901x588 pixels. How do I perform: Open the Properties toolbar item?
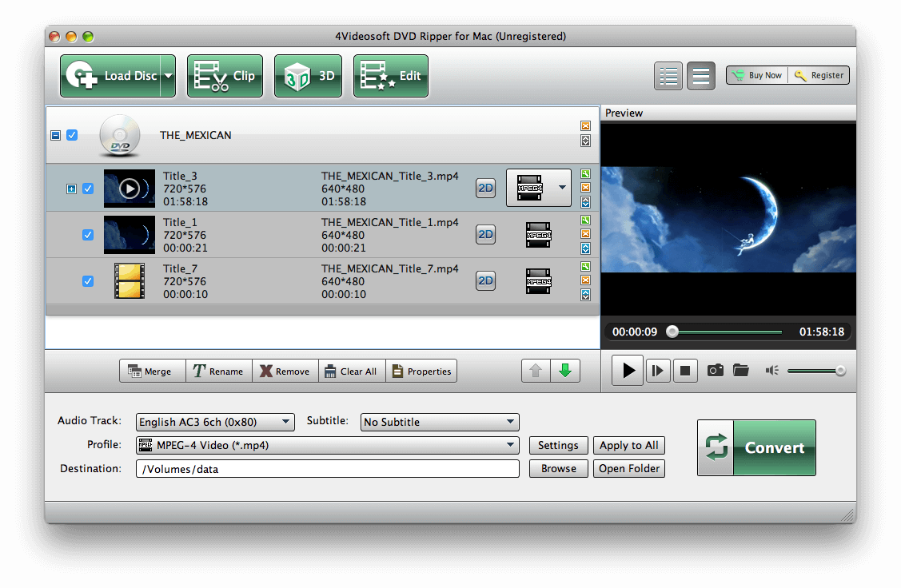pos(422,371)
